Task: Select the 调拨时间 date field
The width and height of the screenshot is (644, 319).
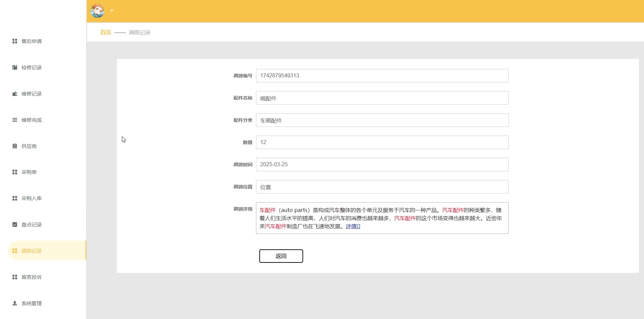Action: 382,165
